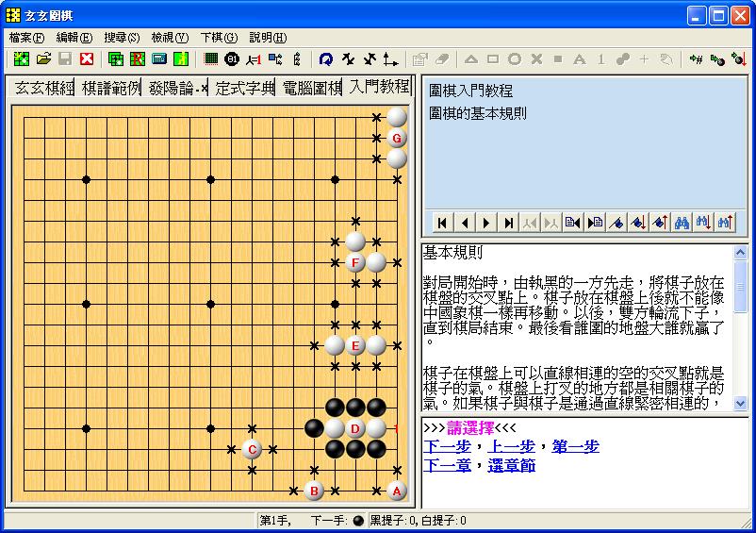Switch to the 發陽論 tab

177,88
